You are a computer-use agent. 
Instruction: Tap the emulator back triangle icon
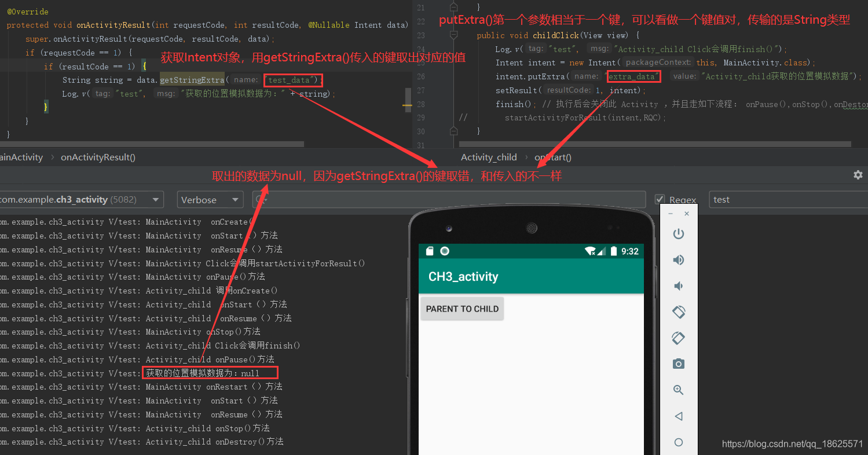point(679,416)
